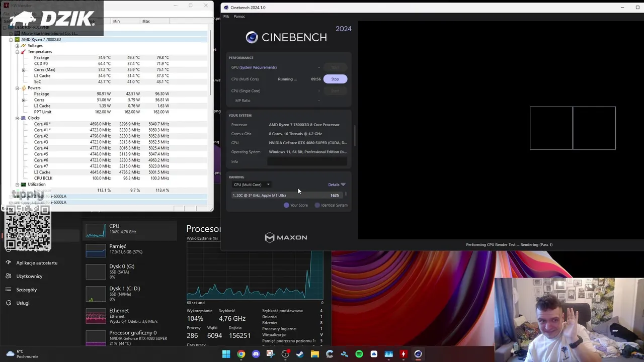Viewport: 644px width, 362px height.
Task: Open Discord from the taskbar
Action: tap(256, 354)
